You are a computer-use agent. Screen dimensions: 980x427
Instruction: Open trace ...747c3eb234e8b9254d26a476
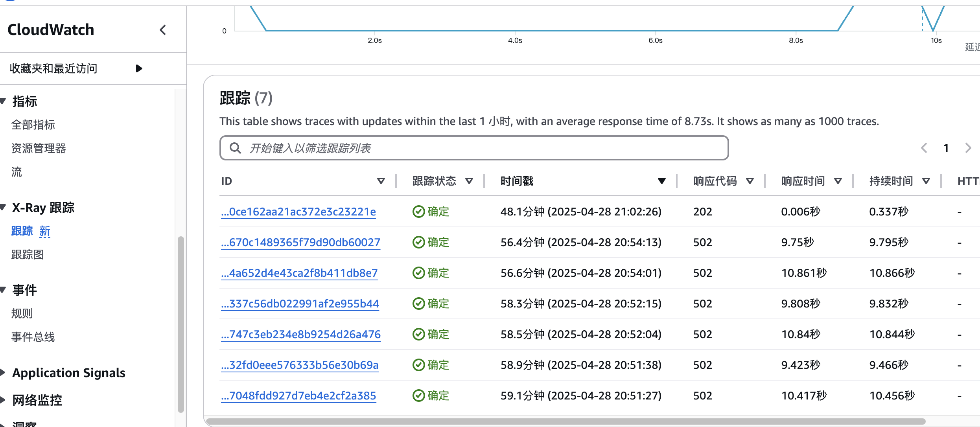pos(301,334)
